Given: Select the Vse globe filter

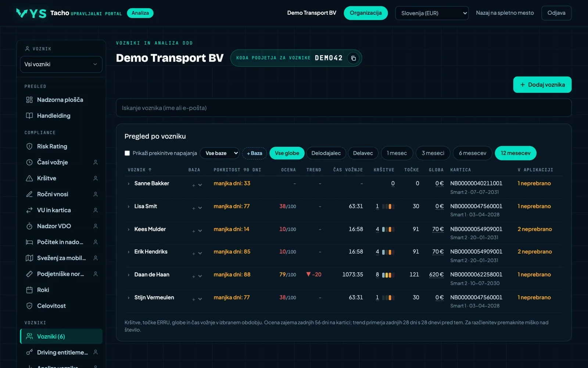Looking at the screenshot, I should (287, 153).
